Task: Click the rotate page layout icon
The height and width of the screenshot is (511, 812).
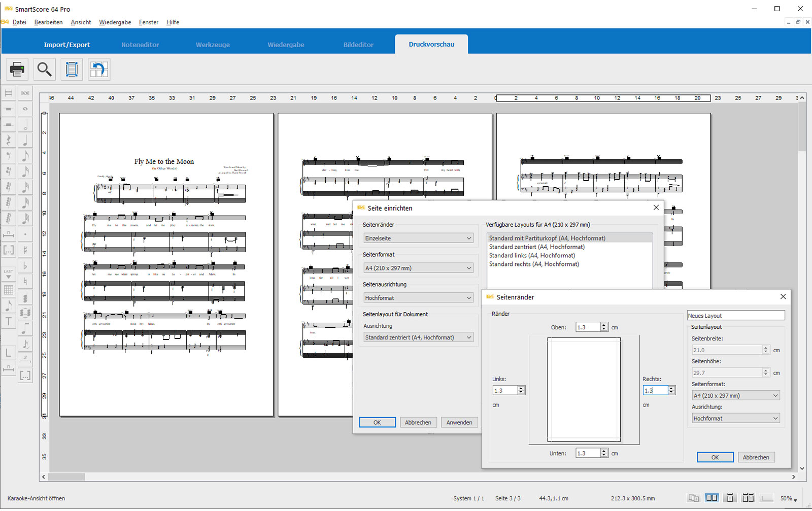Action: click(x=99, y=69)
